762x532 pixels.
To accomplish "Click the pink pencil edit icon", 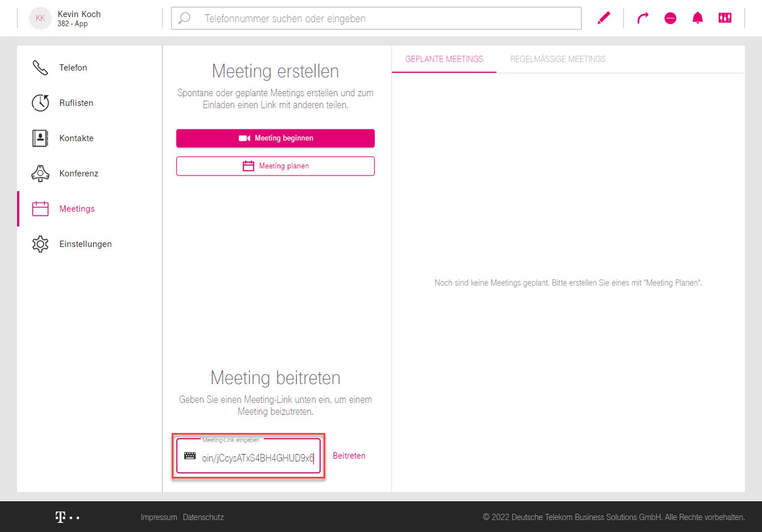I will pos(604,18).
